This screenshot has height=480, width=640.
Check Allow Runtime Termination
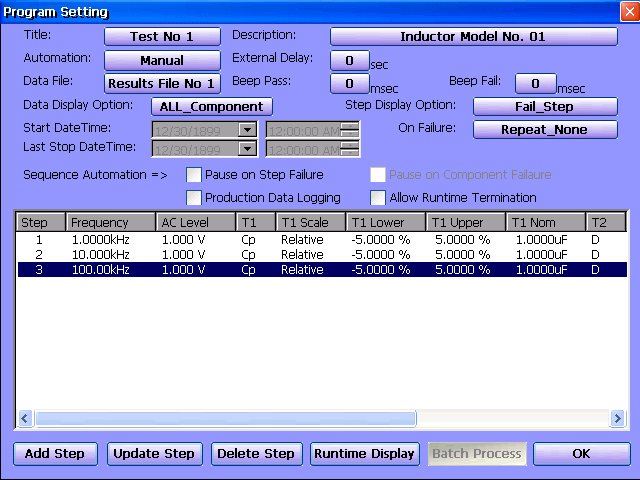[378, 198]
